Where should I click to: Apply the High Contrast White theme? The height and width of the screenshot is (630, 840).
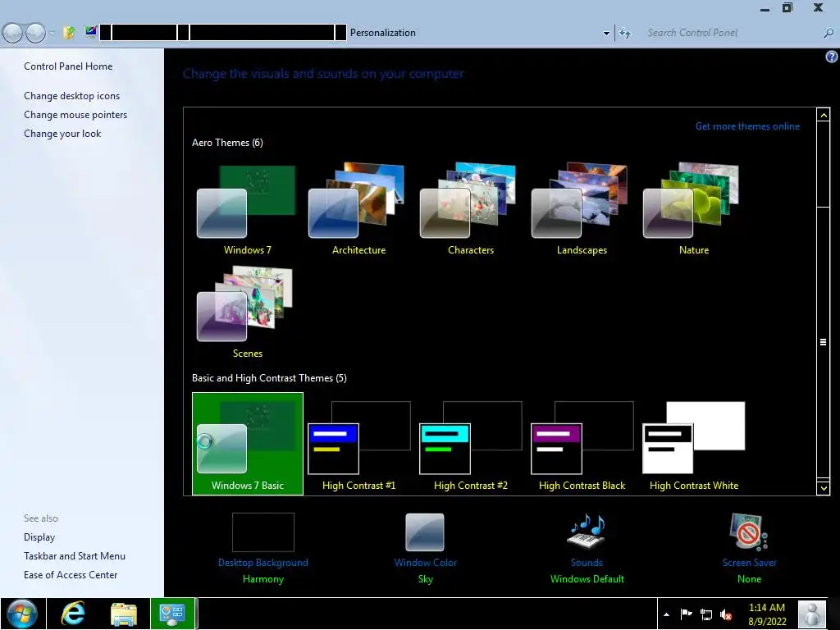pyautogui.click(x=694, y=444)
